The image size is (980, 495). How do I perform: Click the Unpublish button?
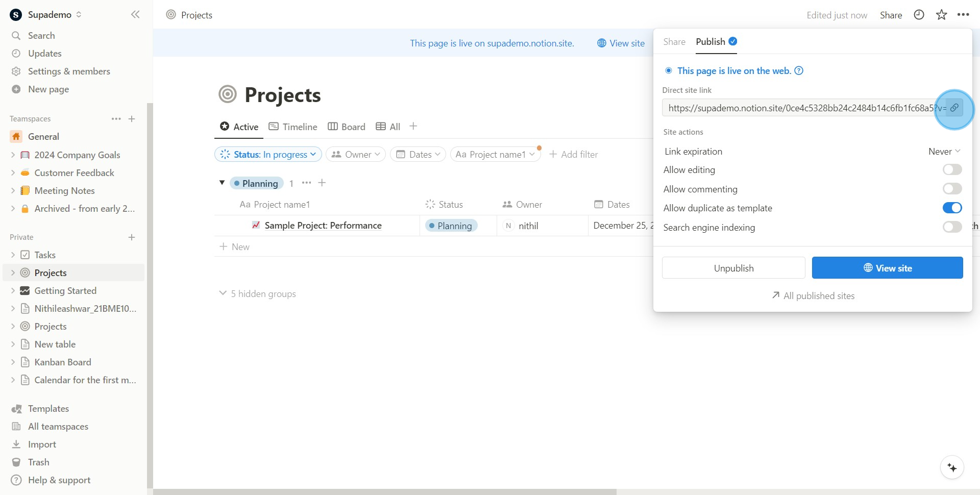point(733,268)
